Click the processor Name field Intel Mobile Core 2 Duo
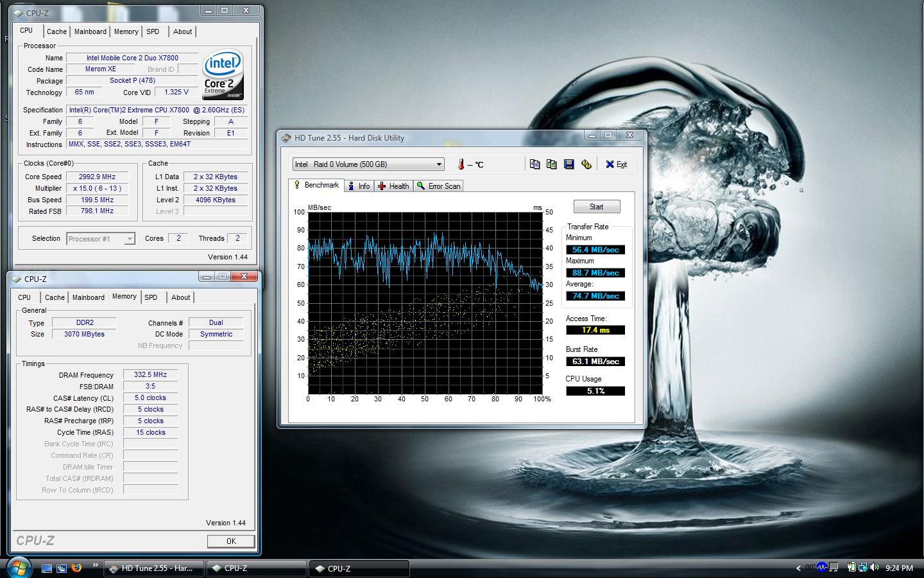Screen dimensions: 924x578 [x=132, y=58]
